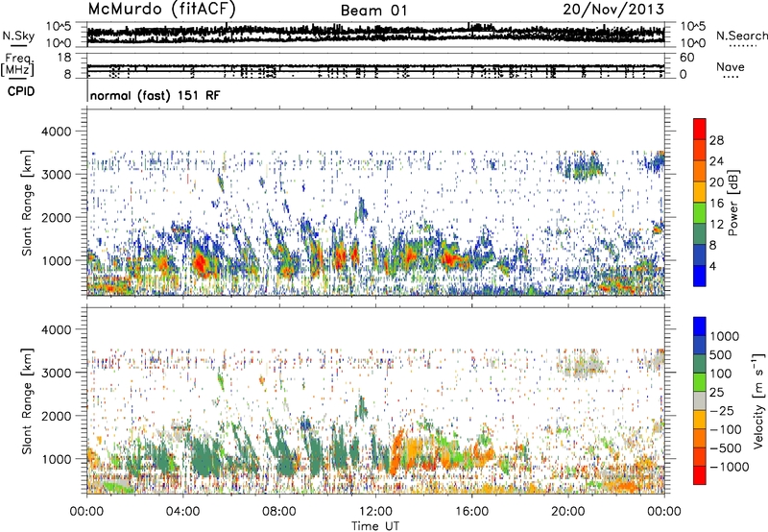768x532 pixels.
Task: Click the '18' frequency axis value
Action: coord(63,58)
